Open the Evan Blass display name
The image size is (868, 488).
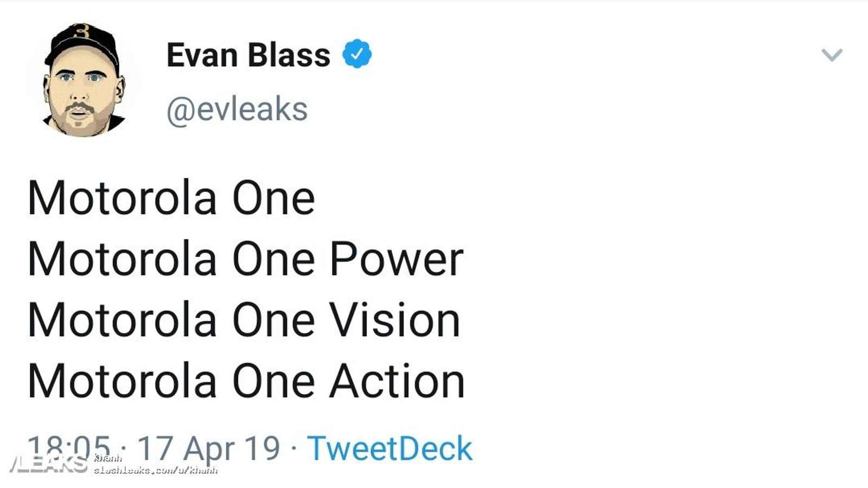(248, 55)
